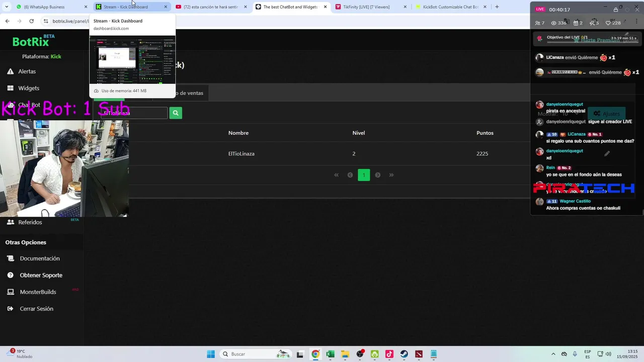Click the pencil edit icon in chat overlay
Image resolution: width=644 pixels, height=362 pixels.
[x=607, y=153]
